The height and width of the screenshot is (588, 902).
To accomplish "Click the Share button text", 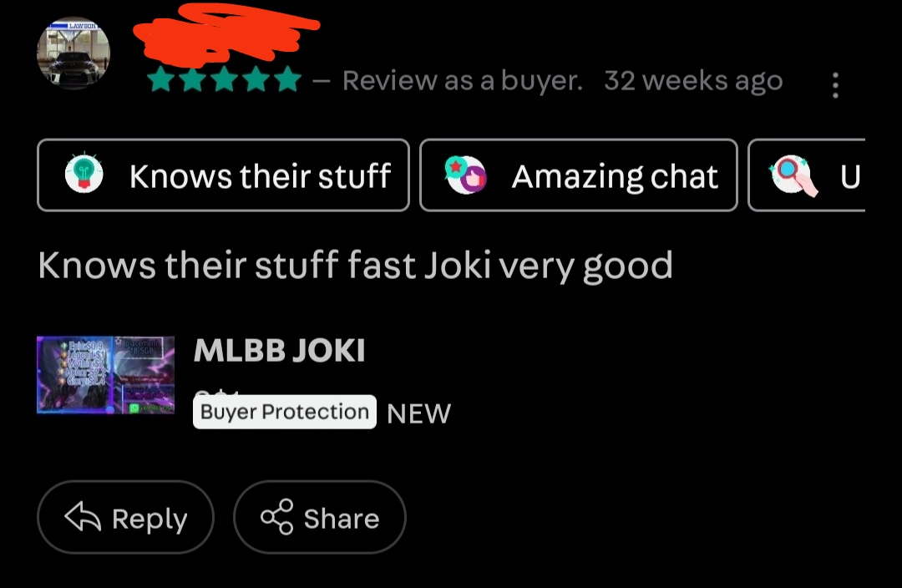I will [x=342, y=519].
